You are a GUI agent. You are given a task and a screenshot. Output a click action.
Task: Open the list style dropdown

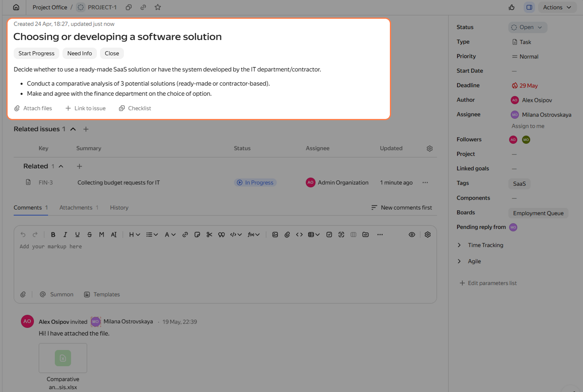[152, 235]
